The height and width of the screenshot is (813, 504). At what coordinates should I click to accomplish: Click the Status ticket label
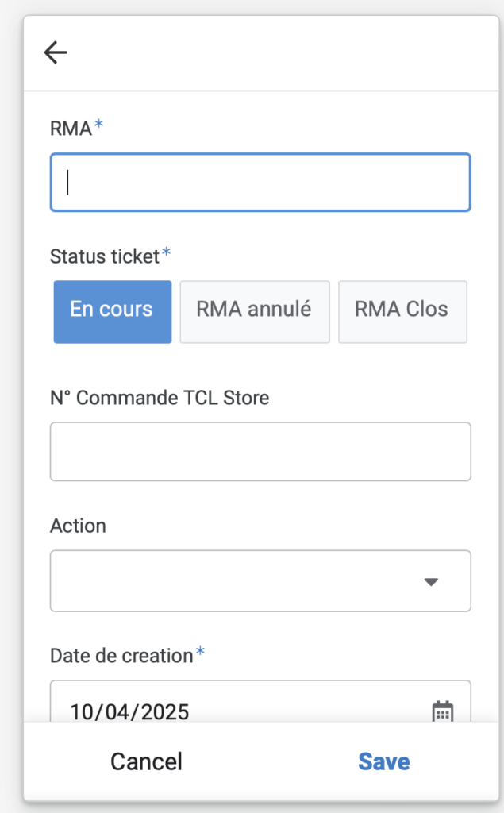[x=104, y=256]
